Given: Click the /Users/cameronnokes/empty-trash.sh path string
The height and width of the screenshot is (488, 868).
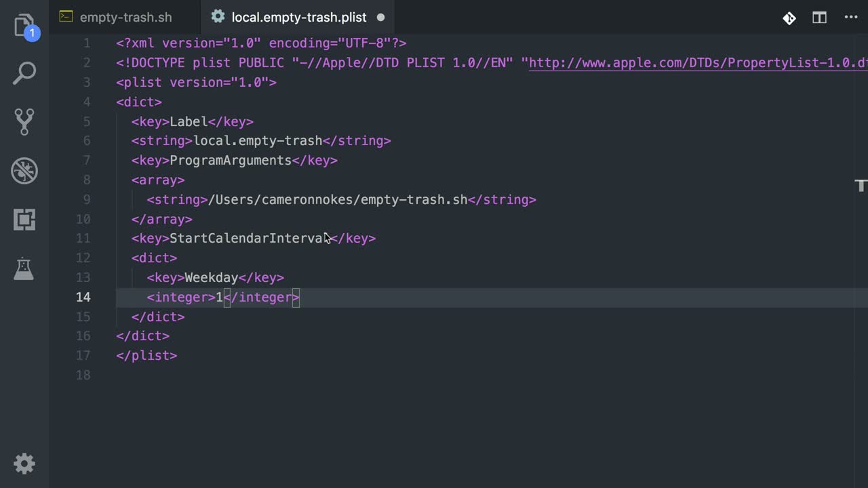Looking at the screenshot, I should 338,200.
